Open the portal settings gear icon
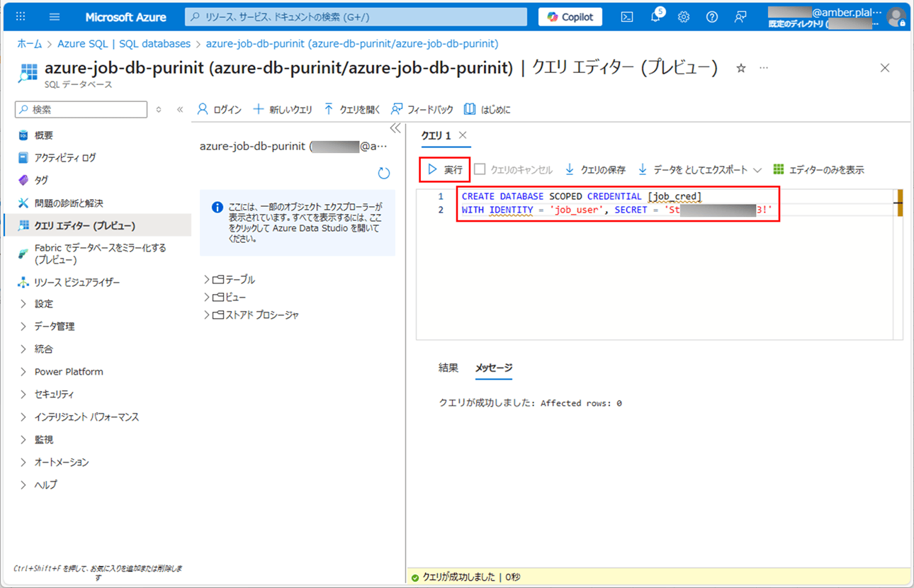 pos(684,17)
